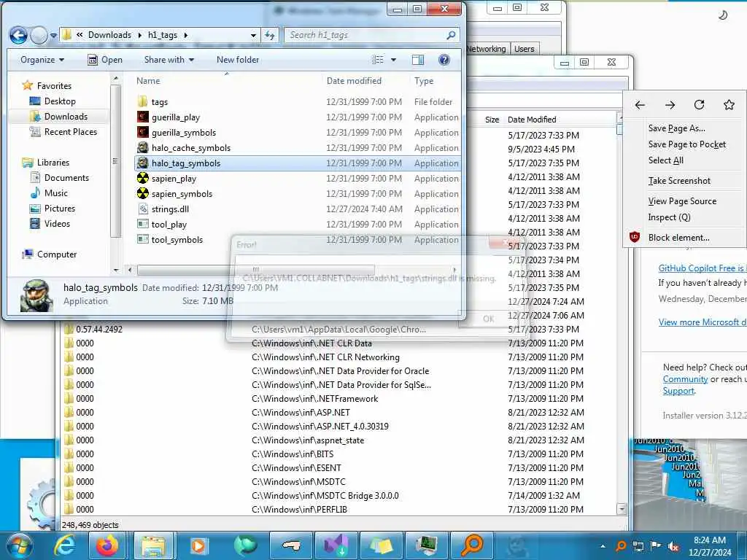The image size is (747, 560).
Task: Click the bookmark star in context menu
Action: point(729,105)
